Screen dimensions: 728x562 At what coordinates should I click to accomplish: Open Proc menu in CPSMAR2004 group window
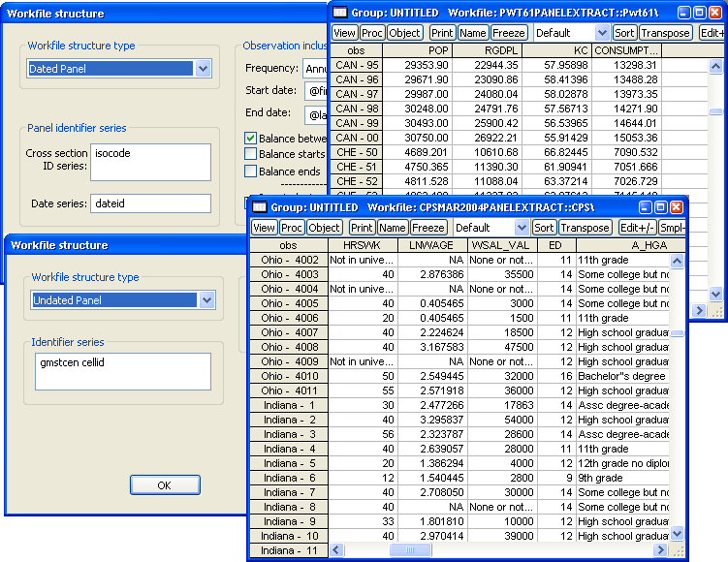[x=292, y=228]
